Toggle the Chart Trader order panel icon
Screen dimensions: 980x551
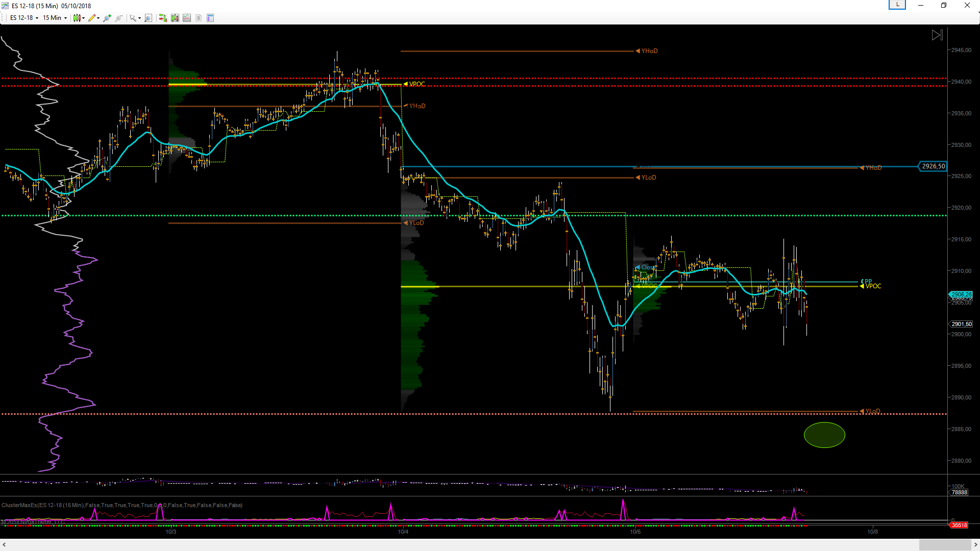click(163, 18)
